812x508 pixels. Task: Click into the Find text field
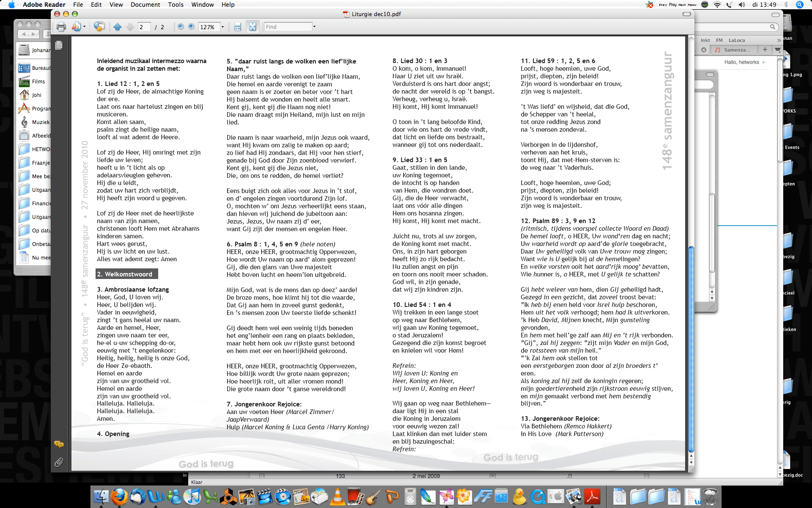[x=288, y=27]
